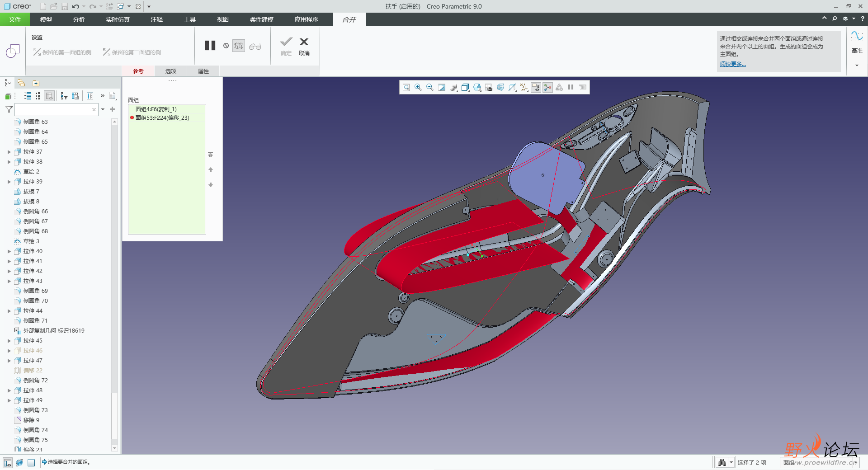Open the customize quick access toolbar arrow

[x=149, y=6]
